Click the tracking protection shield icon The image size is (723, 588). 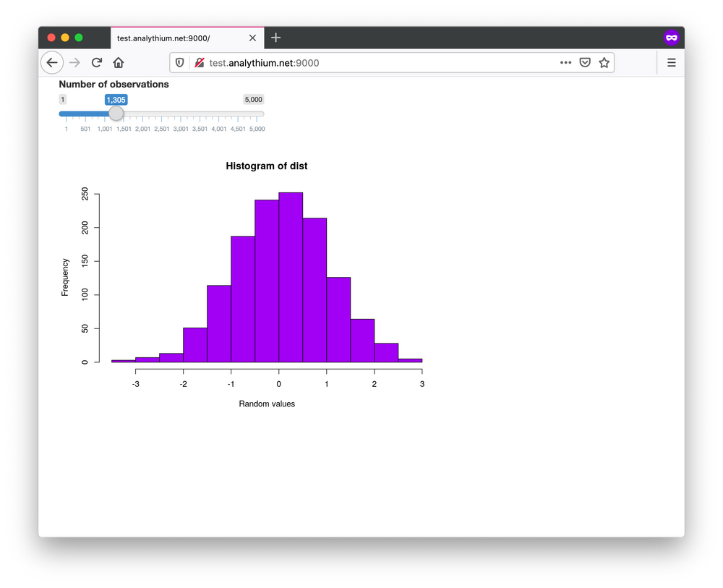pos(179,62)
